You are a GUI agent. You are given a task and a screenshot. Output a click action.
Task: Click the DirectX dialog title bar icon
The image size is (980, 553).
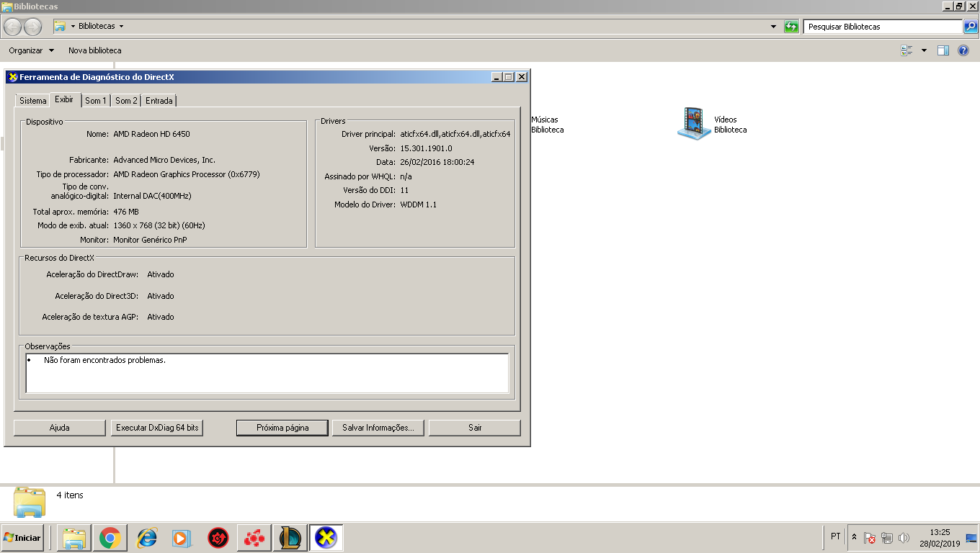(x=12, y=77)
